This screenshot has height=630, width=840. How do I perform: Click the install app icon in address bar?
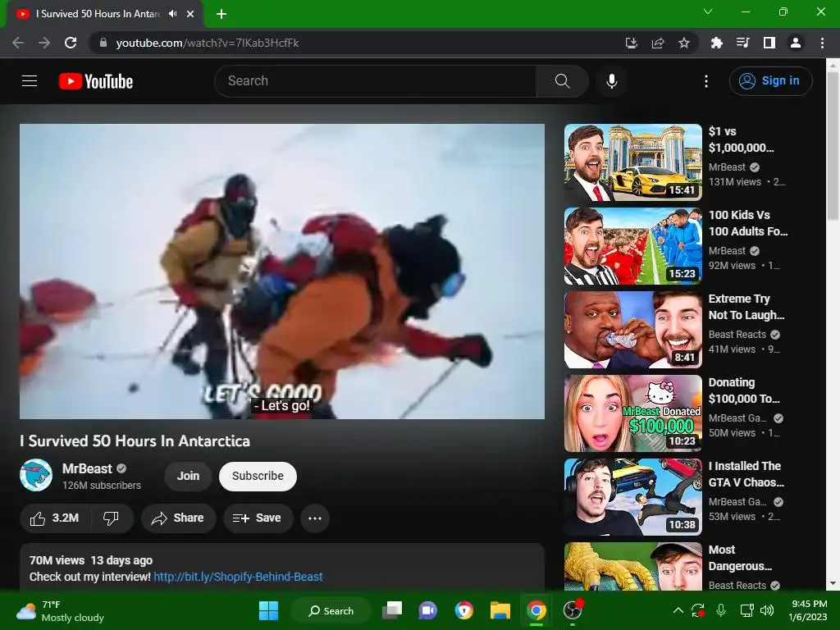click(632, 43)
